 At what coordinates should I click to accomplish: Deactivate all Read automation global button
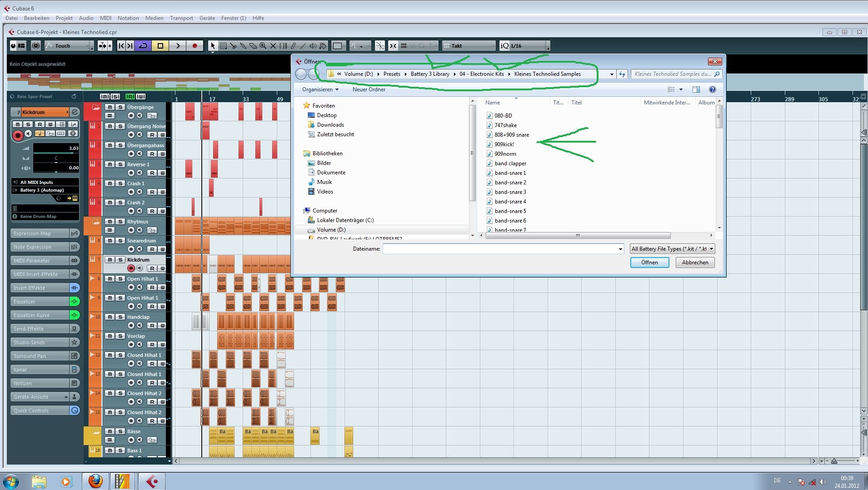[x=130, y=96]
